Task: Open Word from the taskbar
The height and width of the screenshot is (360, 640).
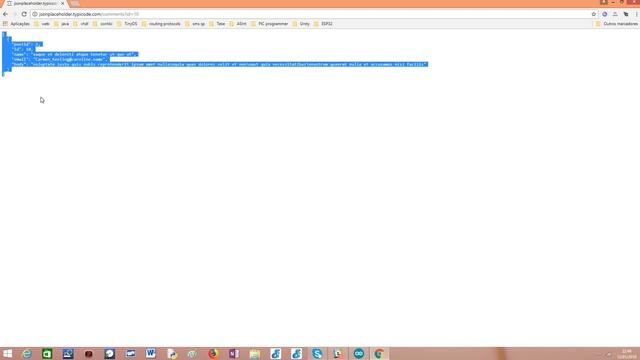Action: pyautogui.click(x=151, y=353)
